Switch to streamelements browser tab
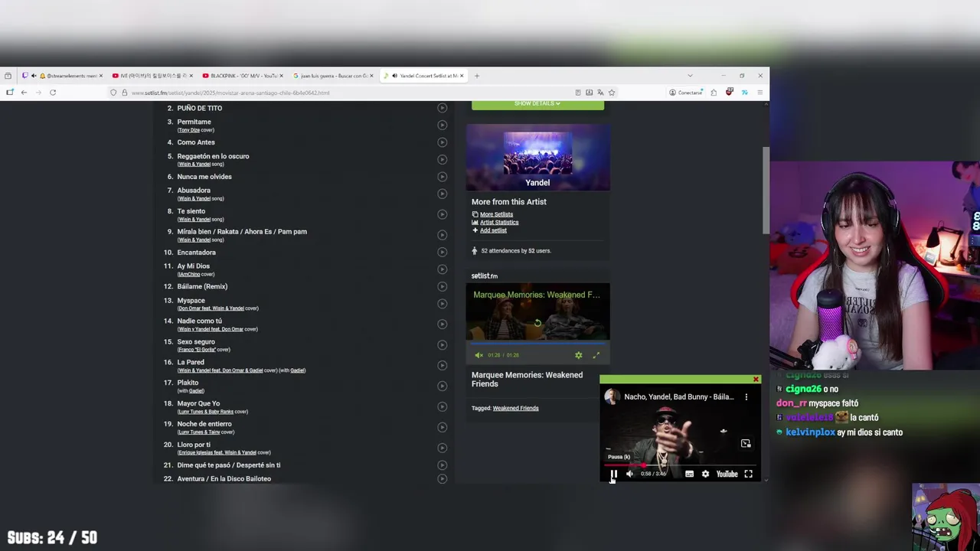Image resolution: width=980 pixels, height=551 pixels. coord(63,76)
